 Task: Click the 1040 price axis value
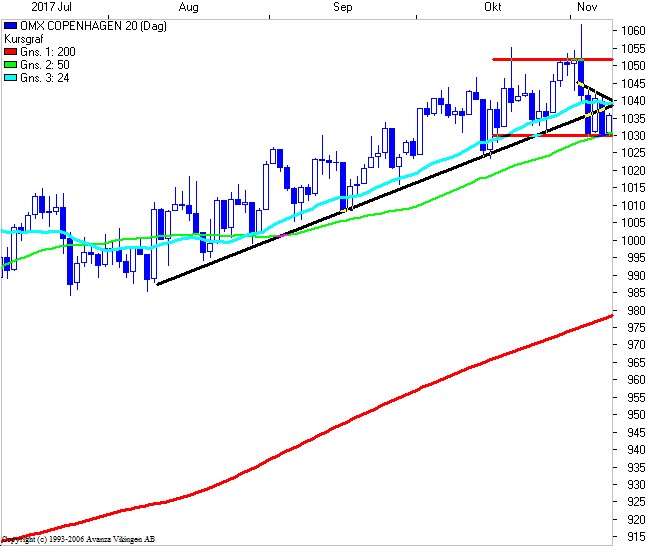click(633, 100)
